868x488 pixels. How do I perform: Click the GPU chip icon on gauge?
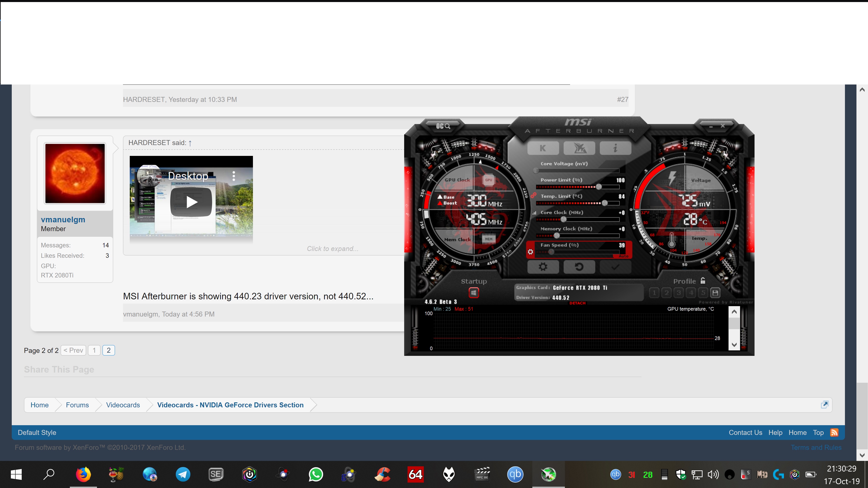(488, 180)
